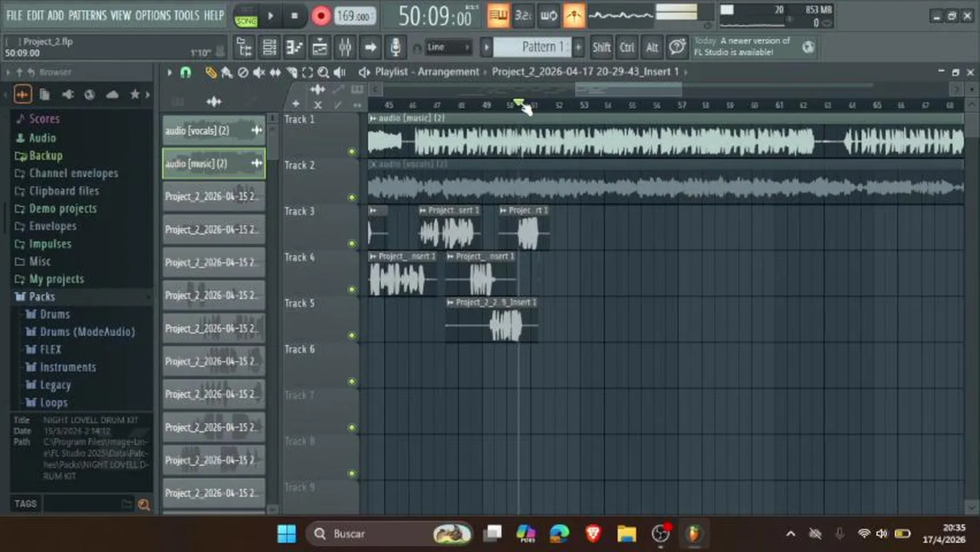Open Windows Start menu
This screenshot has width=980, height=552.
pyautogui.click(x=287, y=534)
